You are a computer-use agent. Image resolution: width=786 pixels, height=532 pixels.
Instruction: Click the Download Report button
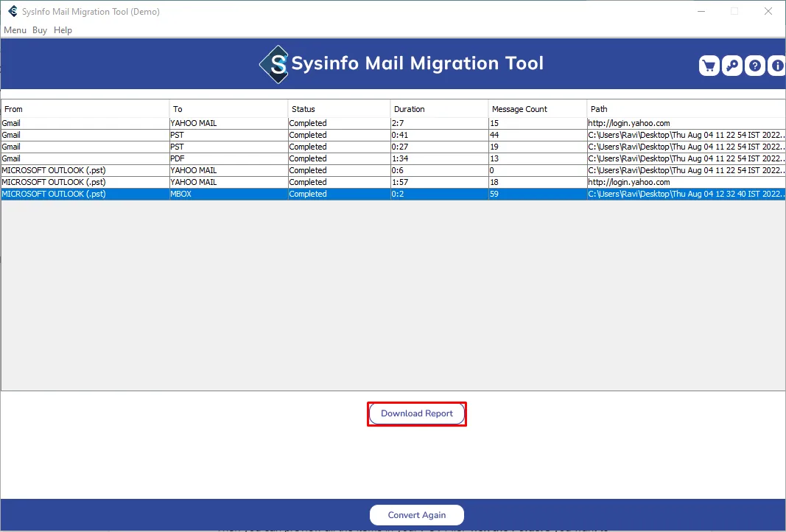tap(417, 413)
